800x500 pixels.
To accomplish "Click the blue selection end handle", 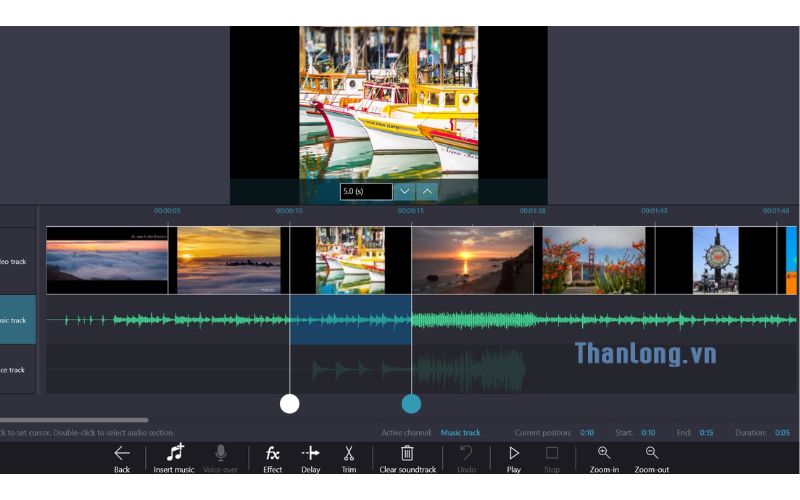I will click(411, 403).
